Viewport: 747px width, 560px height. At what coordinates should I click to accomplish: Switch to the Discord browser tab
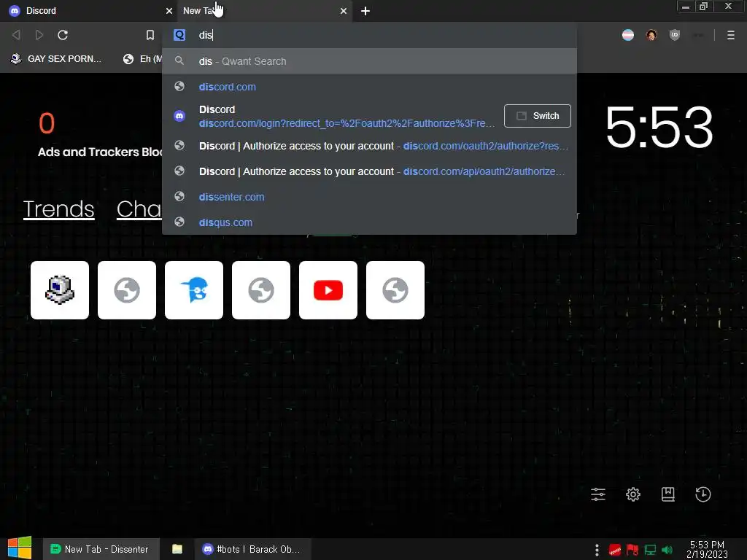tap(88, 11)
